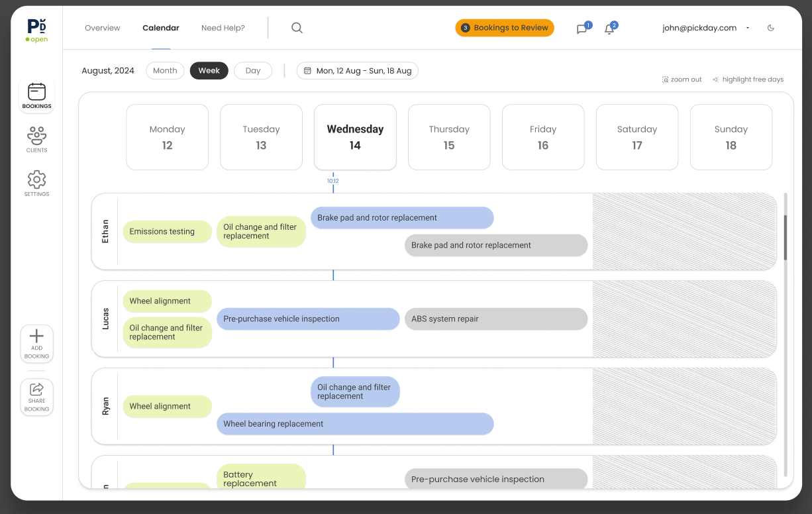Select Friday 16 day card
The image size is (812, 514).
coord(544,137)
